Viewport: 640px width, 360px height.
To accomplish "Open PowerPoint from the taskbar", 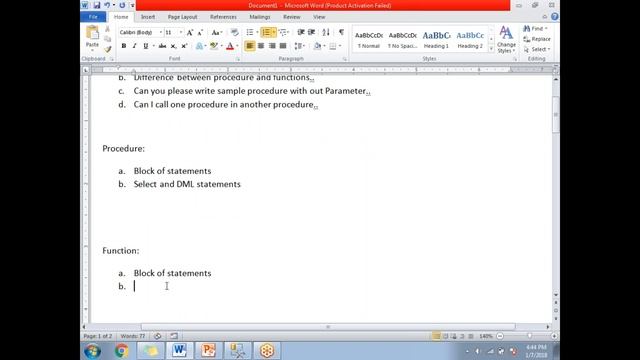I will [x=208, y=351].
